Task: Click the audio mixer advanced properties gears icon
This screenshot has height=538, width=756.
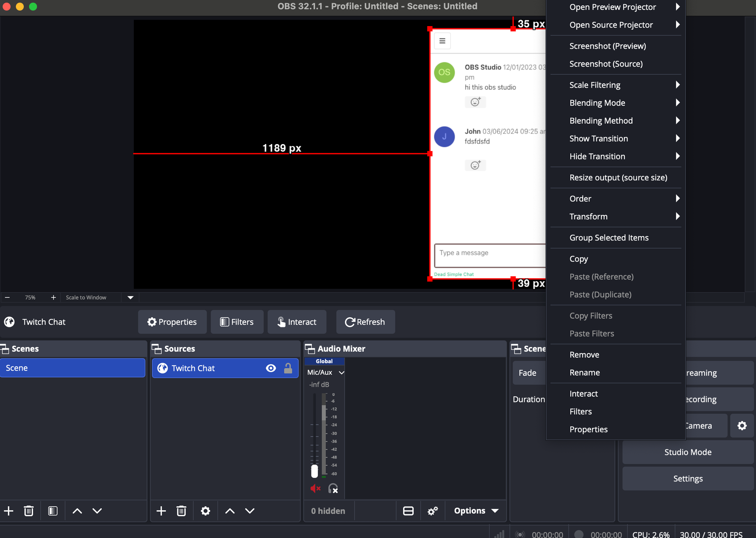Action: click(x=432, y=511)
